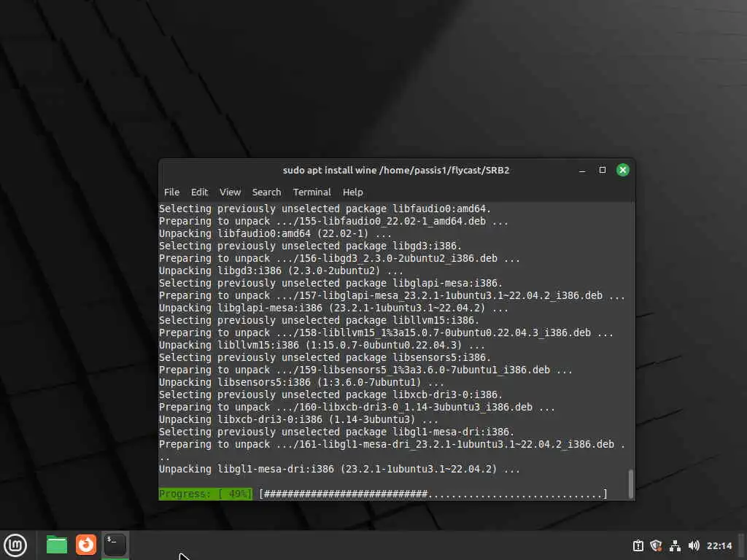Open the Firefox browser panel launcher
This screenshot has height=560, width=747.
coord(86,545)
